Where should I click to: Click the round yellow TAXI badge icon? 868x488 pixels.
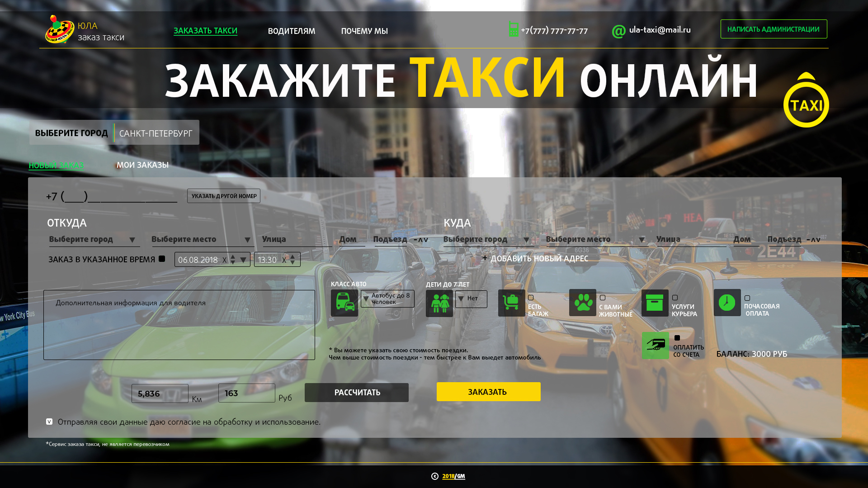pyautogui.click(x=806, y=100)
